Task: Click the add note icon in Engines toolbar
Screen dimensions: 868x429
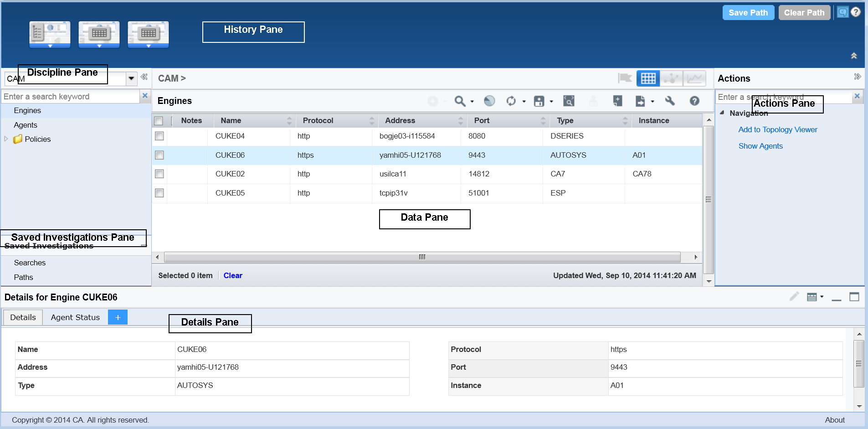Action: [617, 101]
